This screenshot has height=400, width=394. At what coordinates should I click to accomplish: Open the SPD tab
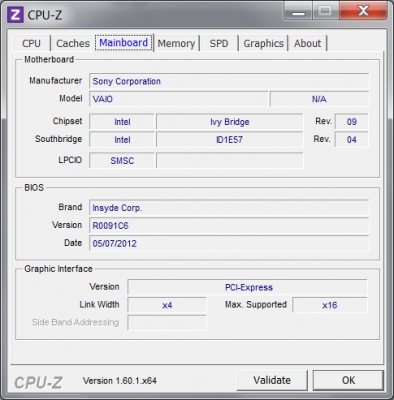(219, 43)
